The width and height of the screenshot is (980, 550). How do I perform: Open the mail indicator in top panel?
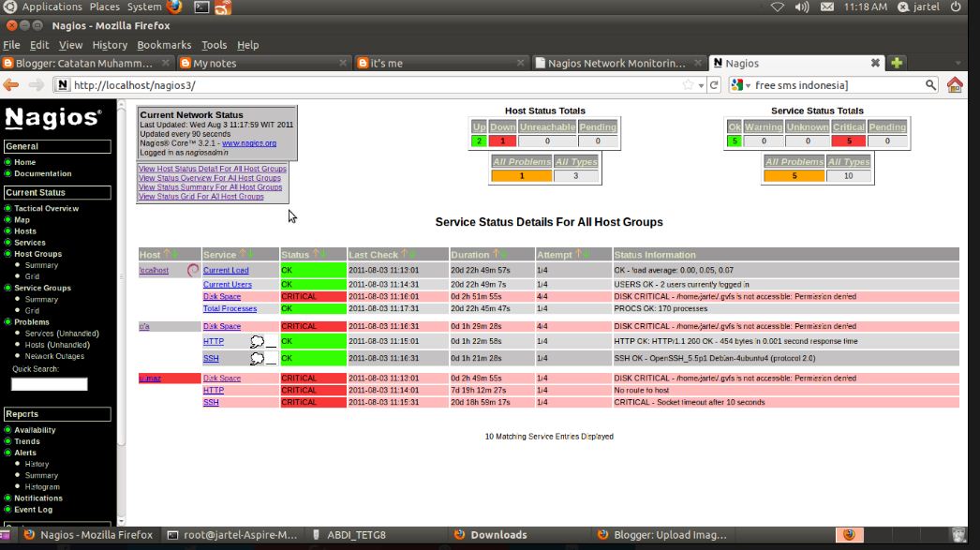coord(827,7)
